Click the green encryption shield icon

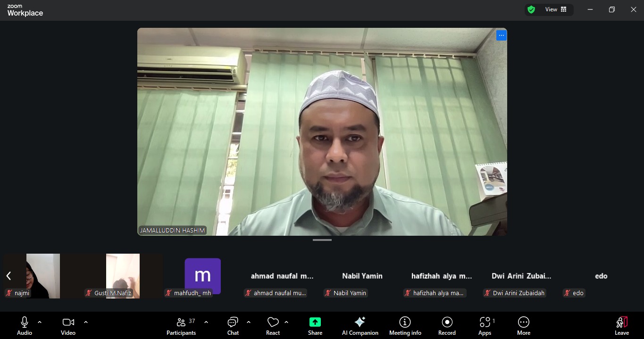coord(531,9)
